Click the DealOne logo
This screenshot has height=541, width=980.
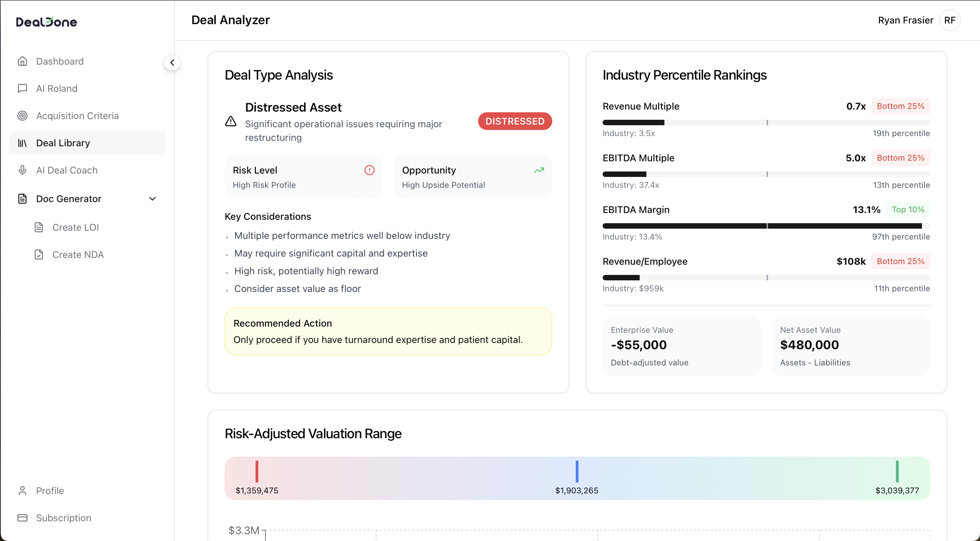point(46,22)
